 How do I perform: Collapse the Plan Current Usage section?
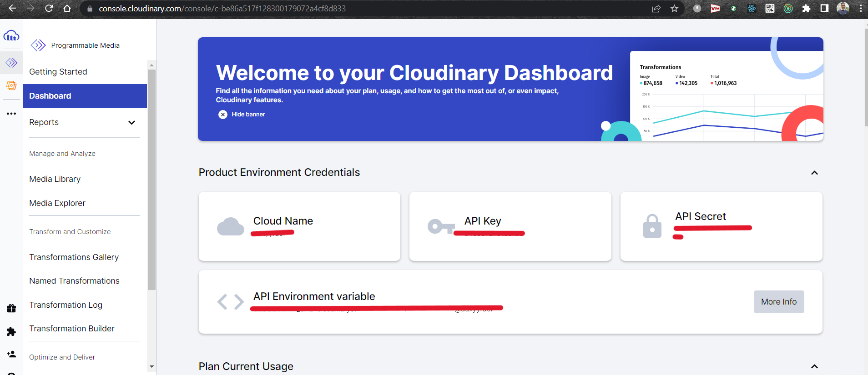click(x=814, y=366)
